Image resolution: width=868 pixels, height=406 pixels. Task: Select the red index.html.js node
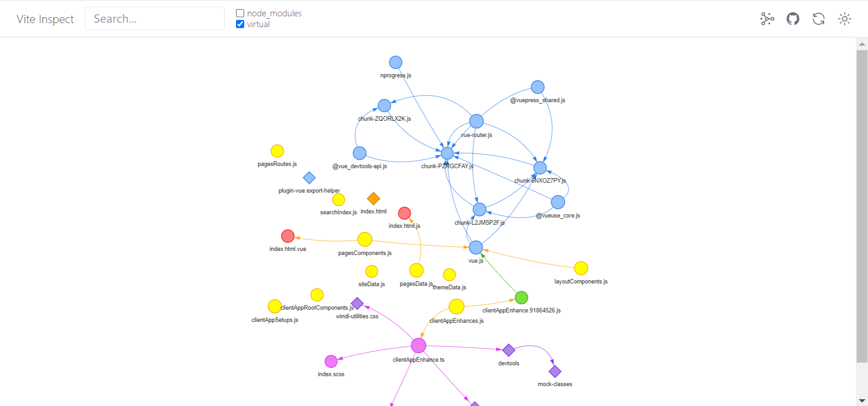coord(405,213)
